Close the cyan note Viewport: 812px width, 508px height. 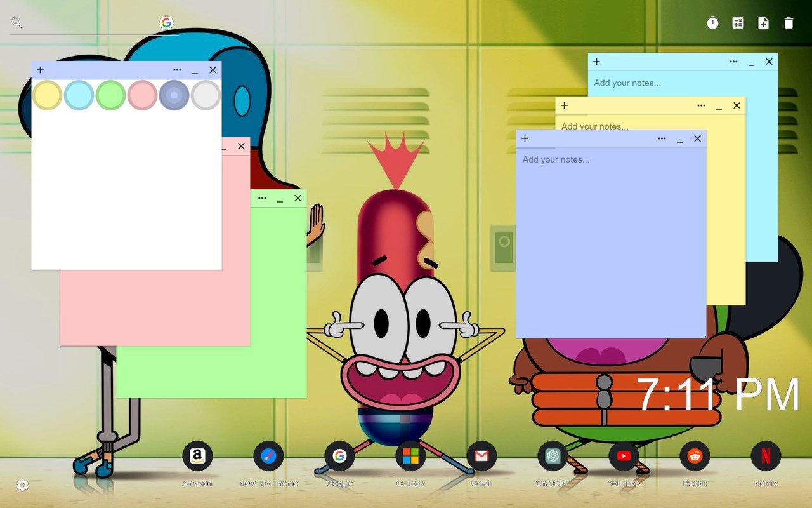tap(769, 62)
